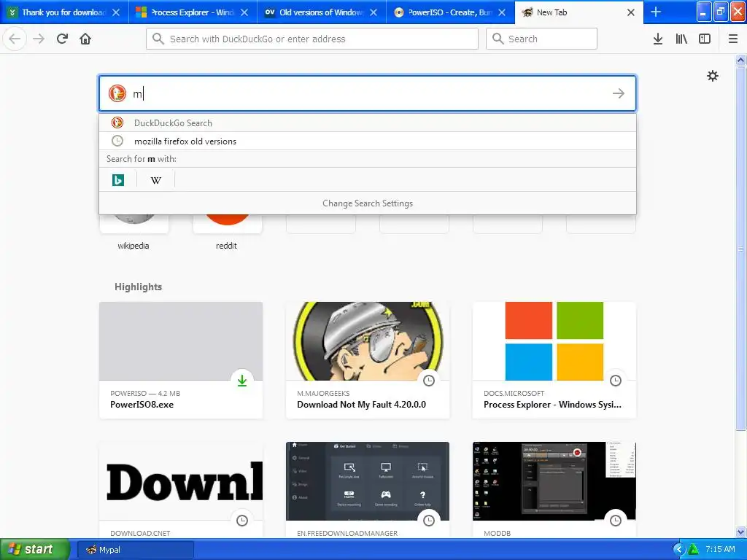The image size is (747, 560).
Task: Open the Downloads panel arrow icon
Action: (x=657, y=39)
